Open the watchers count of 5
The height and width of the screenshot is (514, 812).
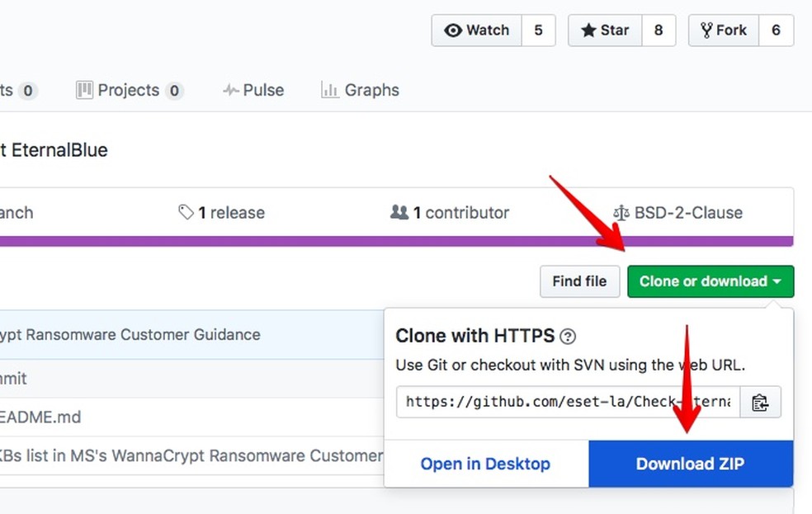click(539, 31)
